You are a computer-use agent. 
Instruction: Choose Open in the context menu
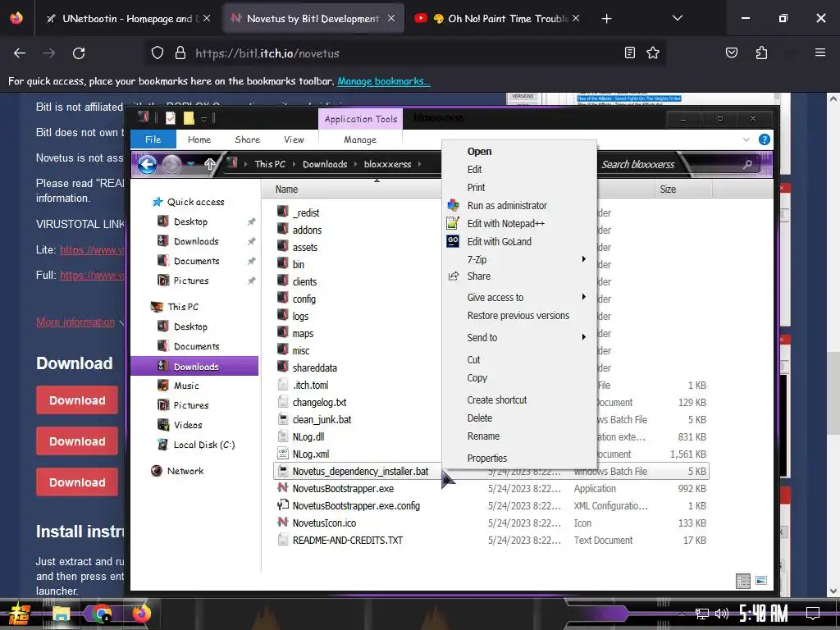pyautogui.click(x=479, y=152)
